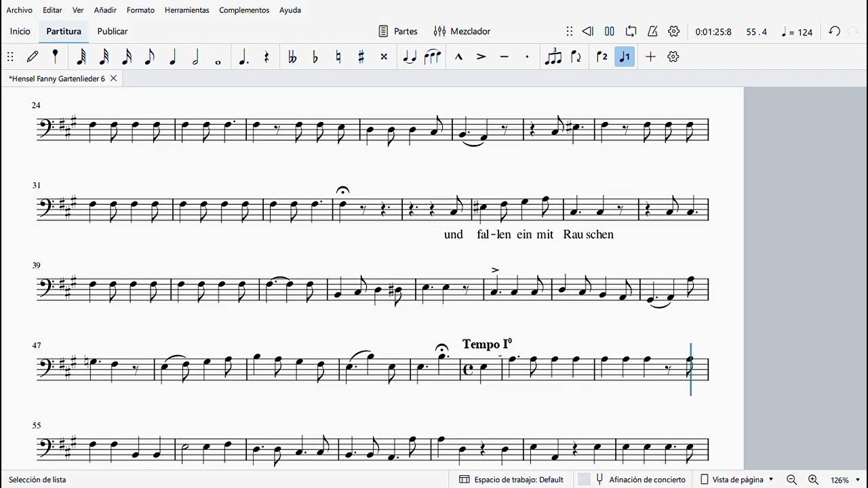This screenshot has width=868, height=488.
Task: Open the Vista de página dropdown
Action: tap(737, 480)
